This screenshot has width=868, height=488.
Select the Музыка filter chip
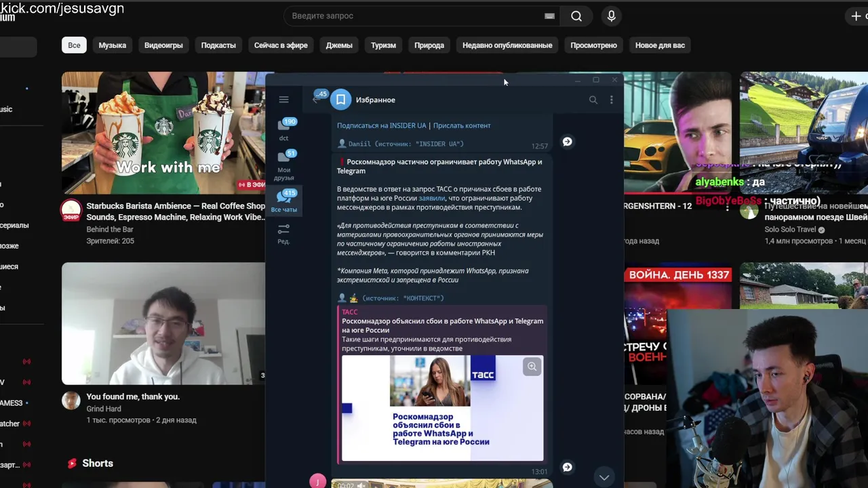coord(113,45)
